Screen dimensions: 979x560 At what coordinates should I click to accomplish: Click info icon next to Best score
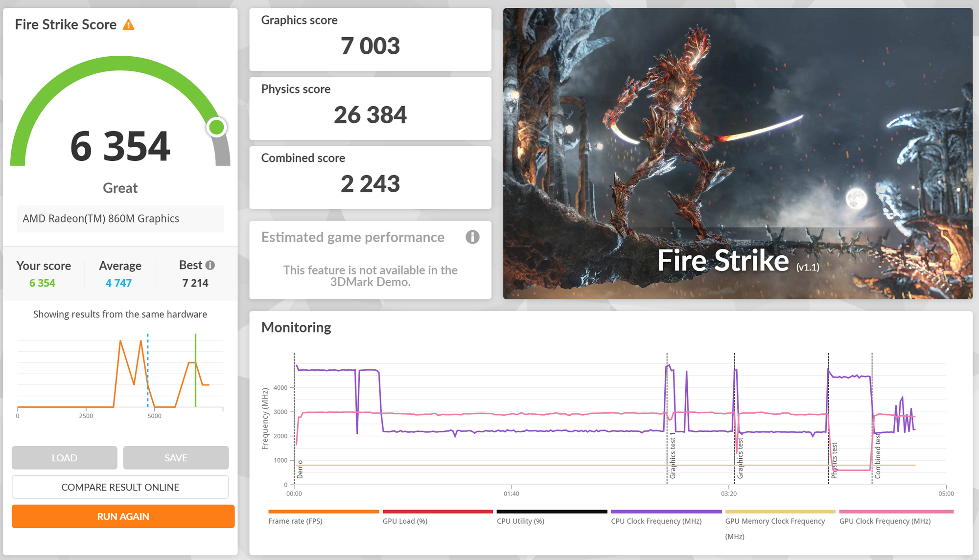coord(210,265)
